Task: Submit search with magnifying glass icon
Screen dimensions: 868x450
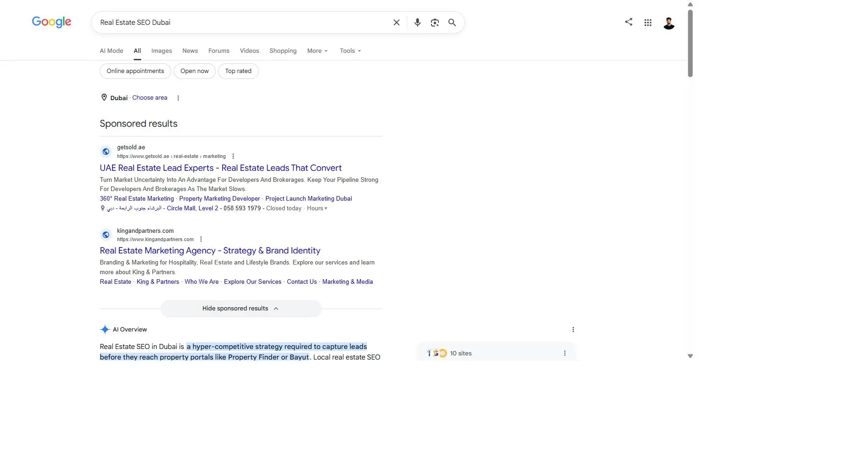Action: pos(452,22)
